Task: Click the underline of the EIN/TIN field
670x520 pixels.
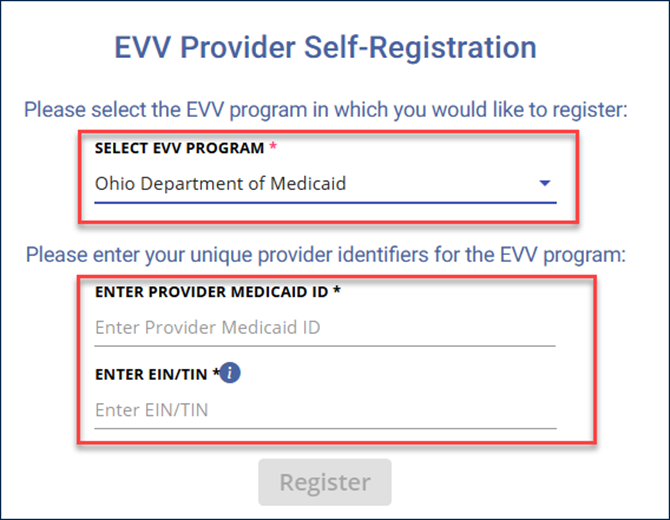Action: tap(325, 428)
